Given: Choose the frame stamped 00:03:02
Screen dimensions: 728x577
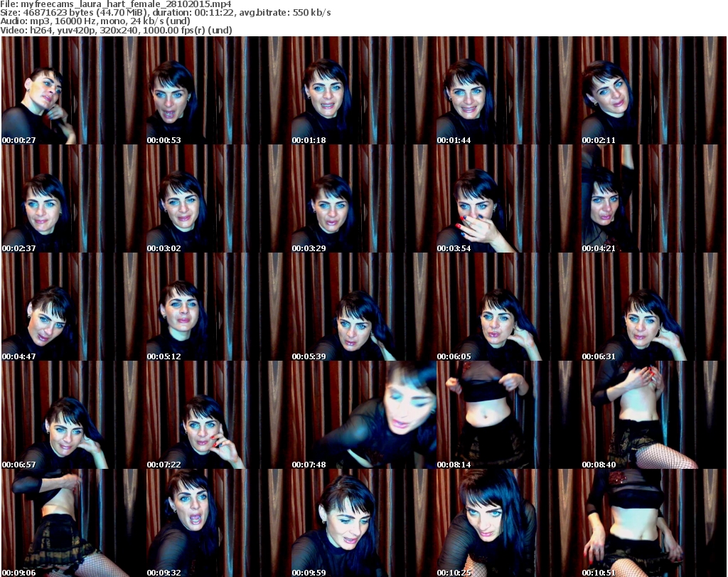Looking at the screenshot, I should coord(219,198).
